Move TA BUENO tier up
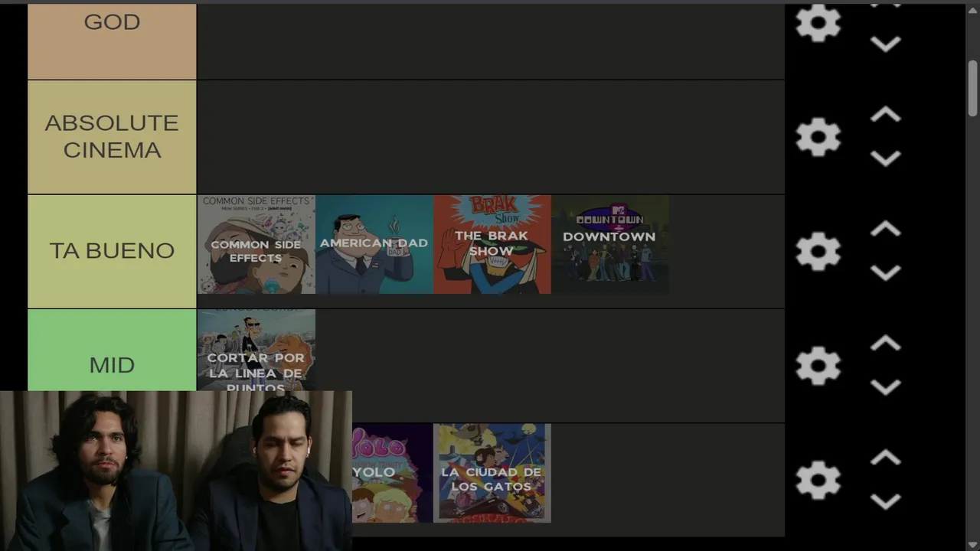 886,229
